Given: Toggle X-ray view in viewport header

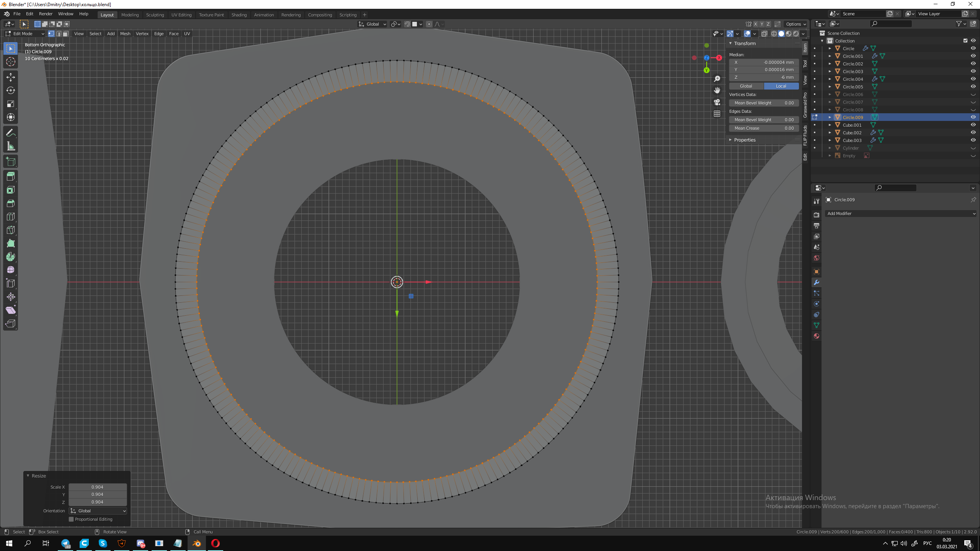Looking at the screenshot, I should [764, 34].
